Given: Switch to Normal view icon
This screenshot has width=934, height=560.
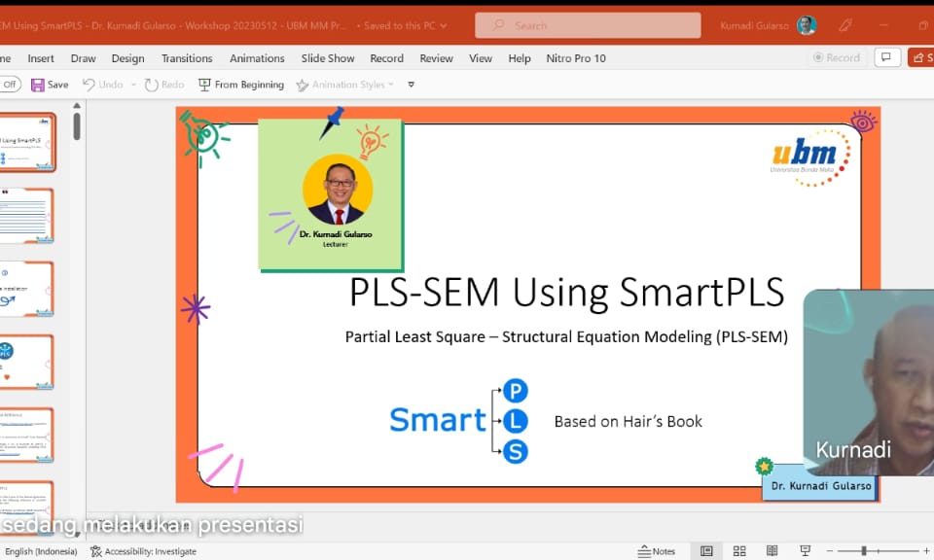Looking at the screenshot, I should coord(706,551).
